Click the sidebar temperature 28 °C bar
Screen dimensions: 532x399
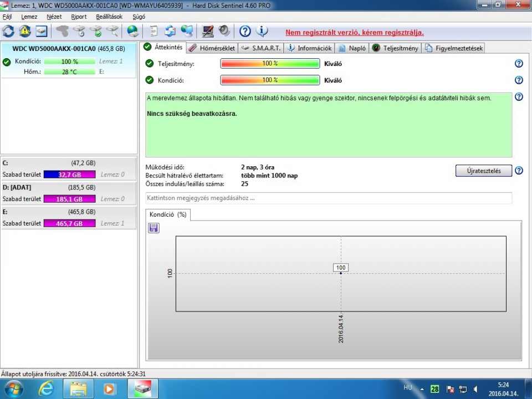click(x=70, y=72)
